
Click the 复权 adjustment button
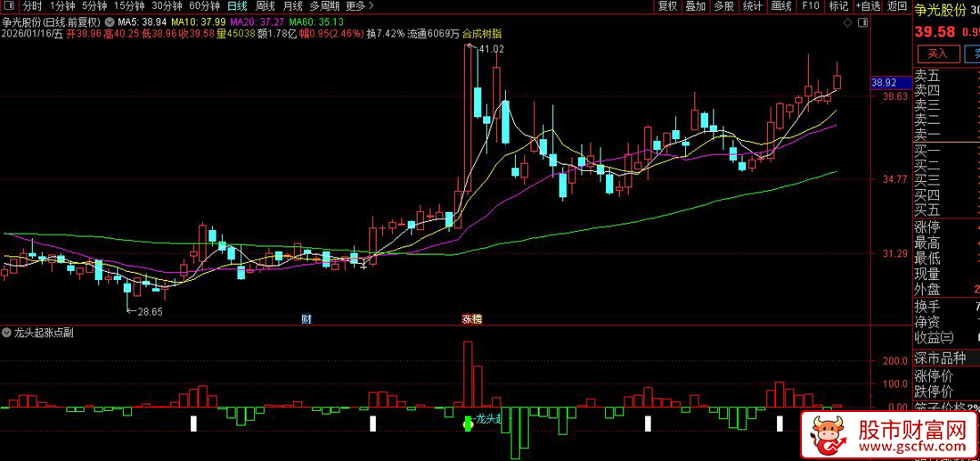click(x=667, y=6)
